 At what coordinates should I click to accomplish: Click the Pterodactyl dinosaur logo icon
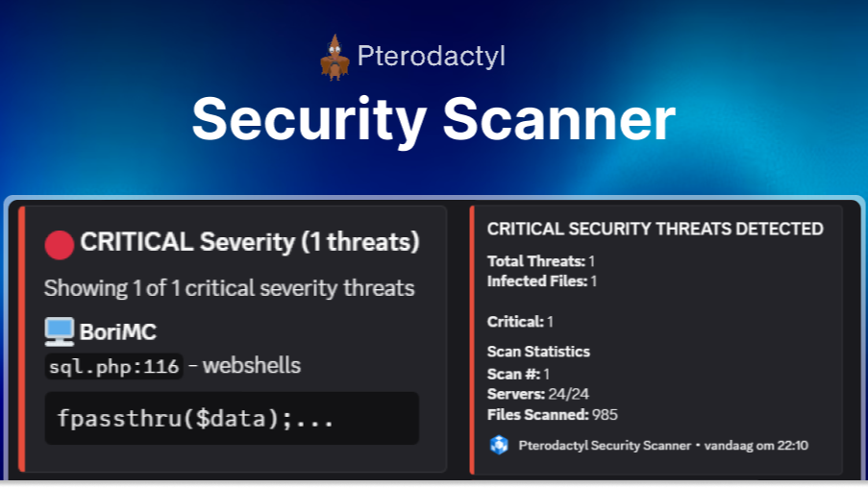[x=334, y=57]
